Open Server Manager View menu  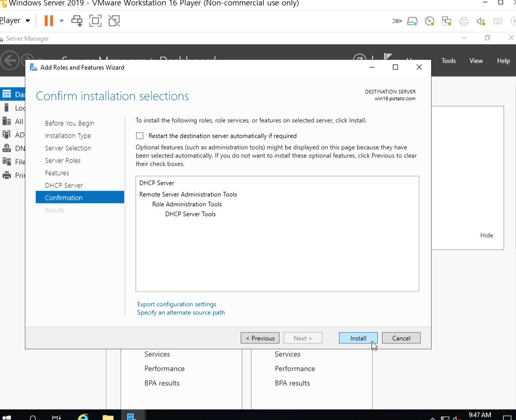tap(476, 61)
